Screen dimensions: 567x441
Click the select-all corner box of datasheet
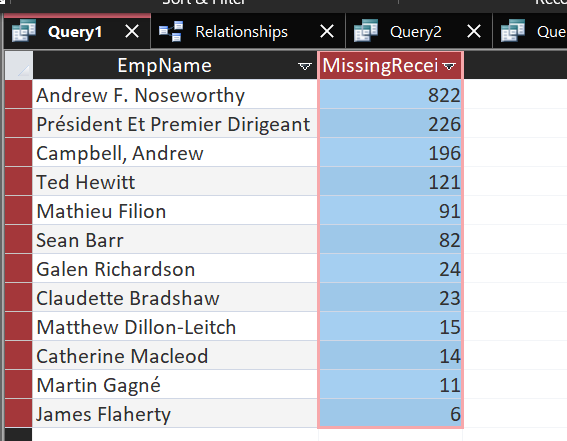tap(18, 65)
